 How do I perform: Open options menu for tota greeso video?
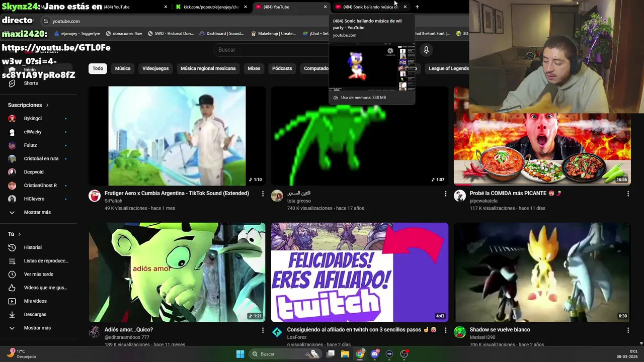tap(445, 194)
